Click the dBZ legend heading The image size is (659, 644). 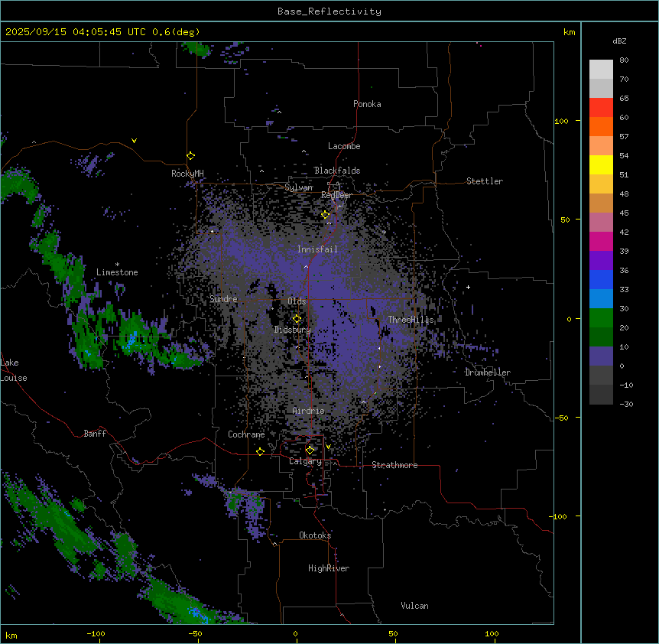click(619, 41)
